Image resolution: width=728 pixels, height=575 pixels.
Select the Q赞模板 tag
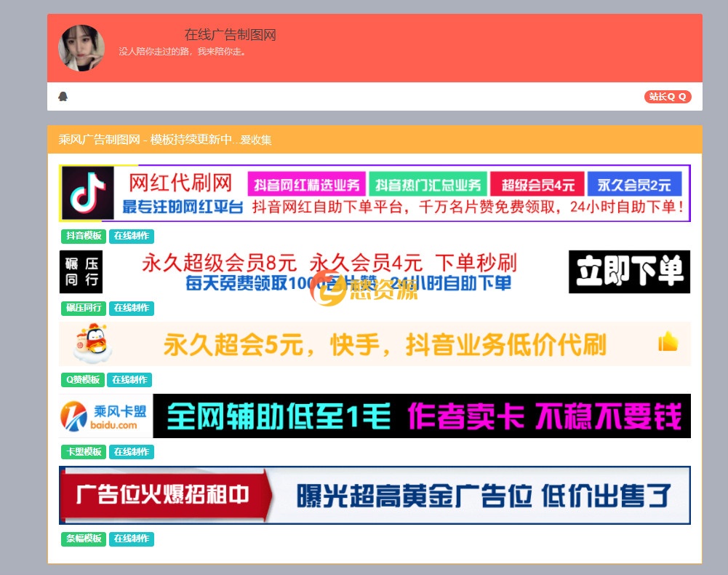tap(83, 380)
